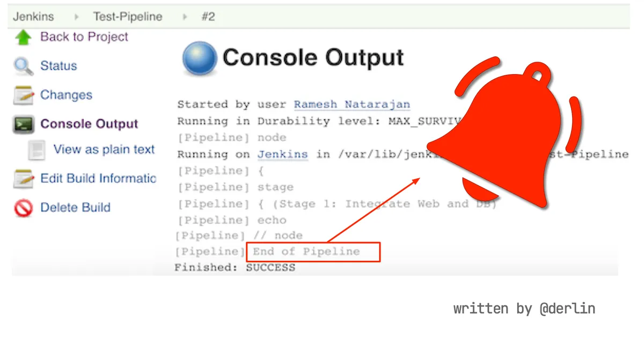Click the Jenkins node link in console log
Image resolution: width=644 pixels, height=338 pixels.
282,155
